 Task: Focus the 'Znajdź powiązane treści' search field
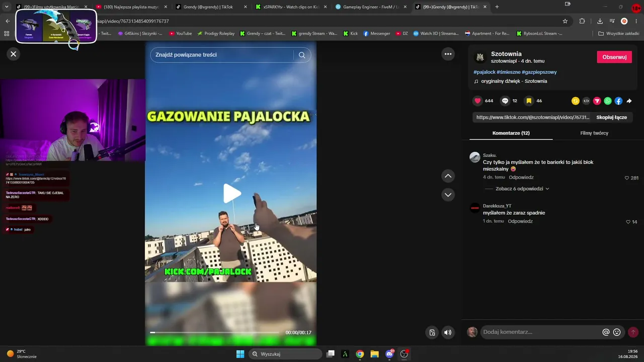coord(222,55)
